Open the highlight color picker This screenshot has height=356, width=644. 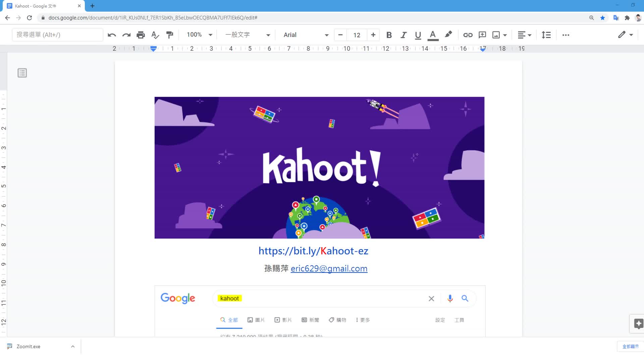[x=448, y=35]
